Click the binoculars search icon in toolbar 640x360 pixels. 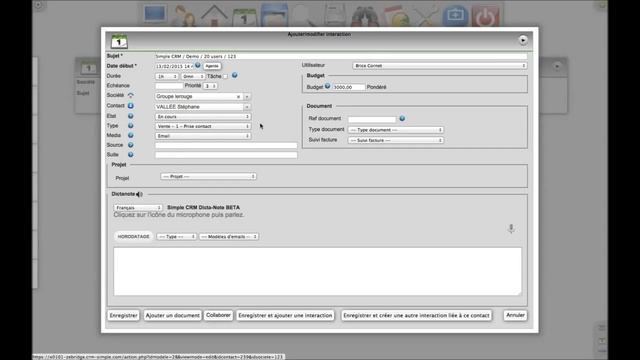click(x=364, y=16)
